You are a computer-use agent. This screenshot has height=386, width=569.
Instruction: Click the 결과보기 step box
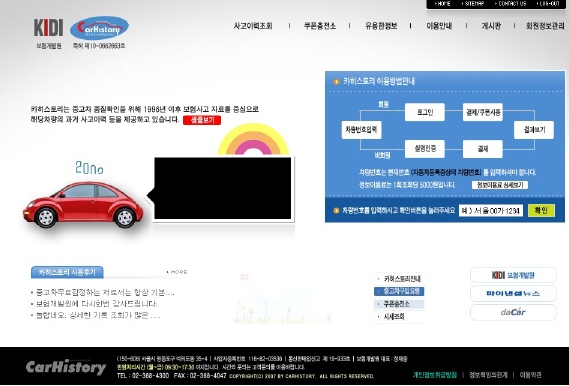point(534,130)
